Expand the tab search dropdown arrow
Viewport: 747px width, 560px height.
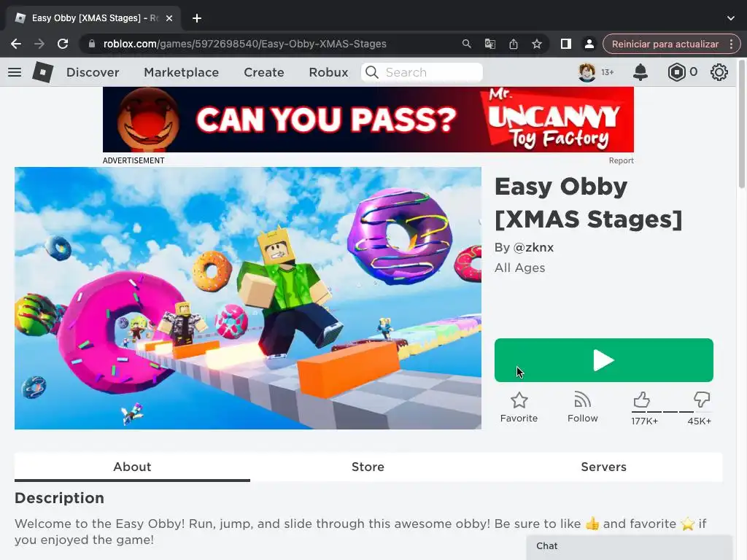tap(730, 18)
